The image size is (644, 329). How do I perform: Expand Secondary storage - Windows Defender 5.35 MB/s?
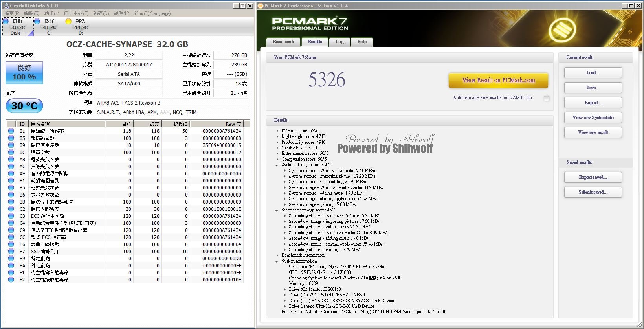point(285,216)
